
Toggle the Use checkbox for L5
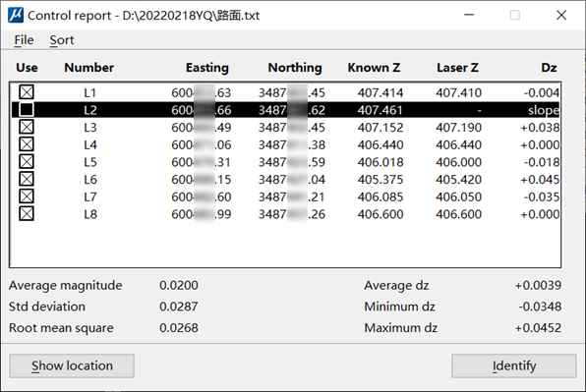(x=27, y=162)
